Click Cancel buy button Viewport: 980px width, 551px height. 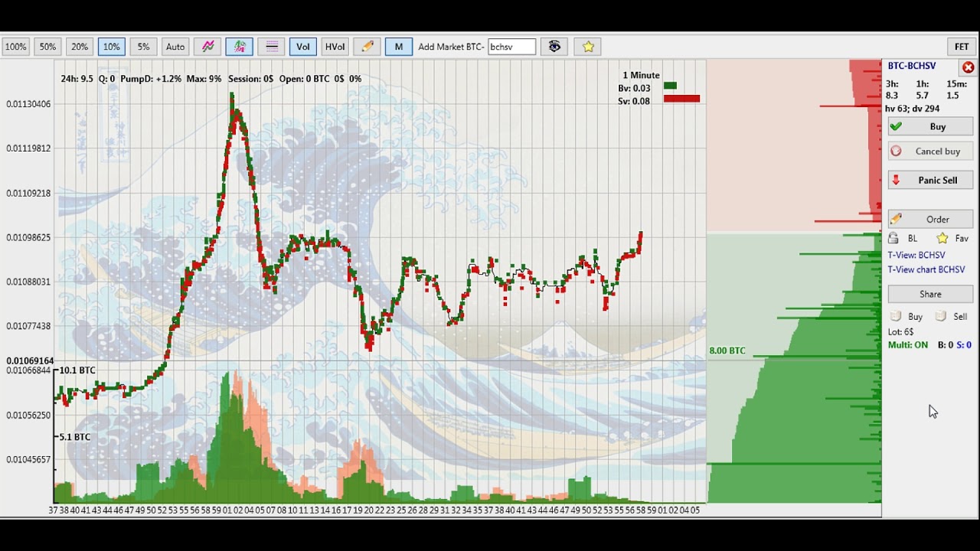930,151
